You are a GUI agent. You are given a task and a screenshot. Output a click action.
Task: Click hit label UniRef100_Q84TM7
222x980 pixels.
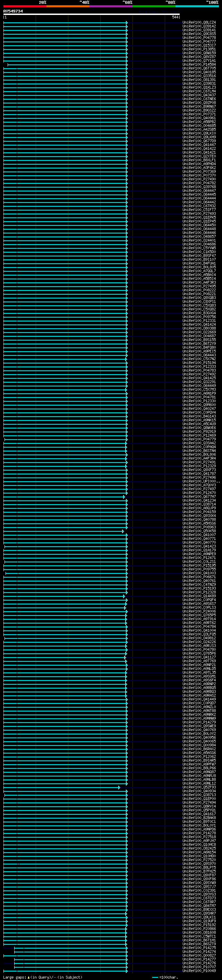[199, 906]
